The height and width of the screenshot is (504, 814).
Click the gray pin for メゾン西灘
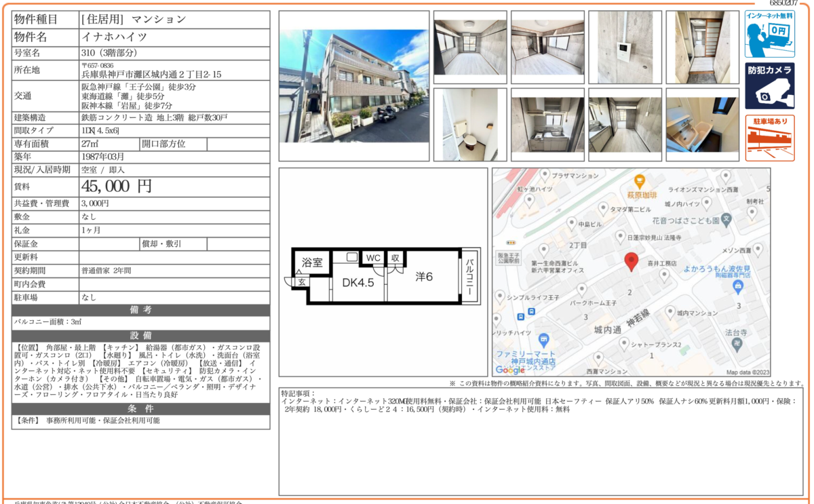[758, 250]
